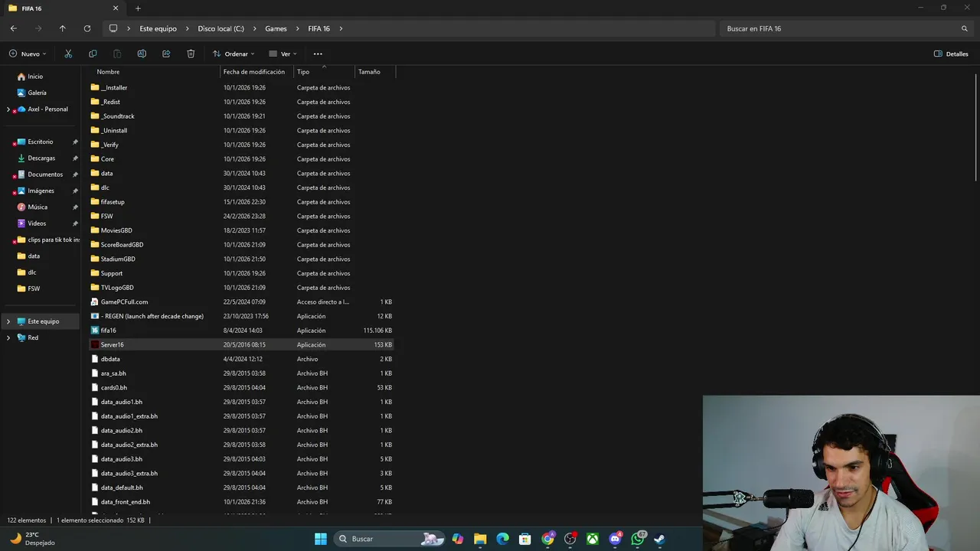Copy the selected file
Image resolution: width=980 pixels, height=551 pixels.
click(93, 54)
